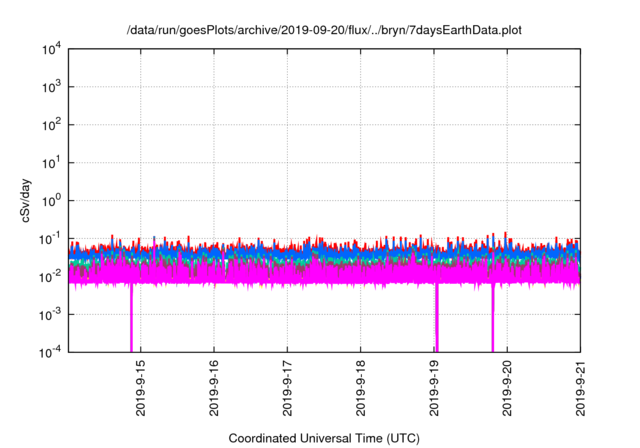Image resolution: width=640 pixels, height=448 pixels.
Task: Click the 10^3 y-axis tick label
Action: coord(51,87)
